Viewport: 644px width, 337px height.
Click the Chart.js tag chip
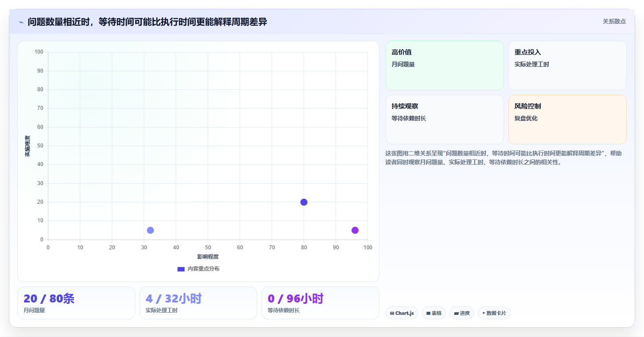coord(402,313)
